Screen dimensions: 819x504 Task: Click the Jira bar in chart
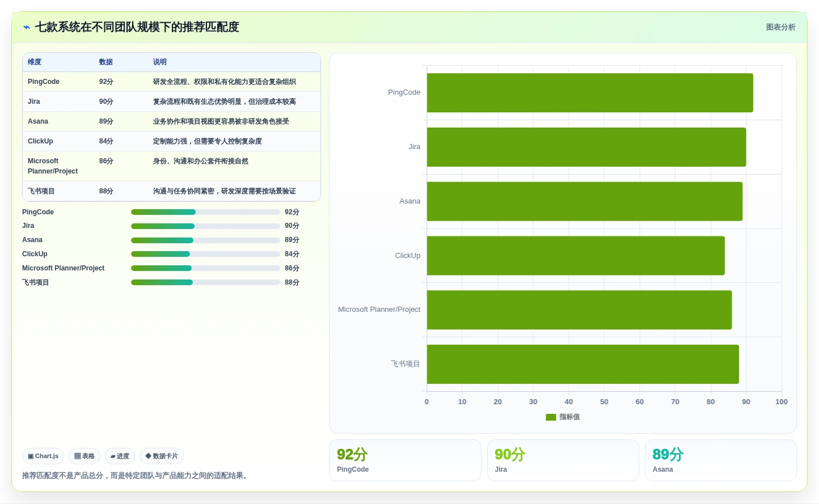coord(586,147)
